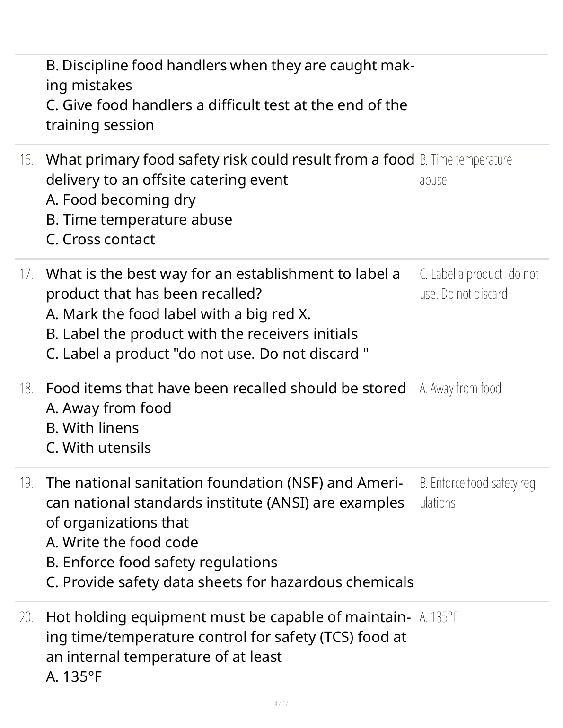Image resolution: width=563 pixels, height=728 pixels.
Task: Select option "A. 135°F" under question 20
Action: coord(74,677)
